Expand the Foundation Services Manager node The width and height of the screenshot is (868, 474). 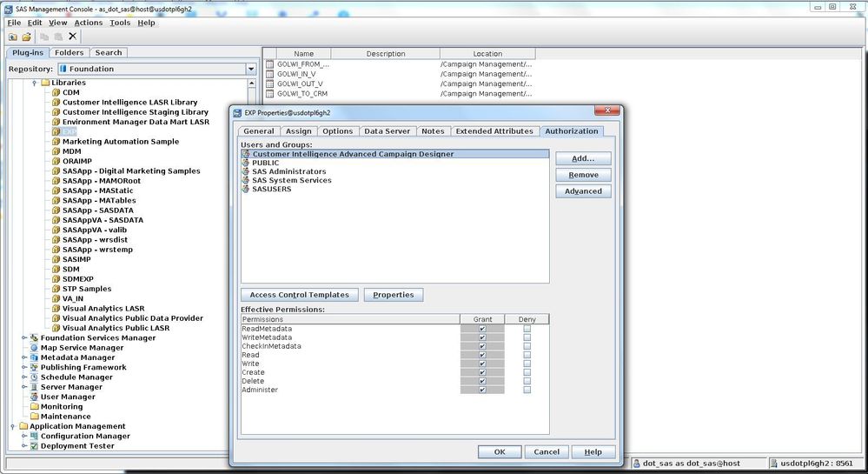[x=24, y=337]
